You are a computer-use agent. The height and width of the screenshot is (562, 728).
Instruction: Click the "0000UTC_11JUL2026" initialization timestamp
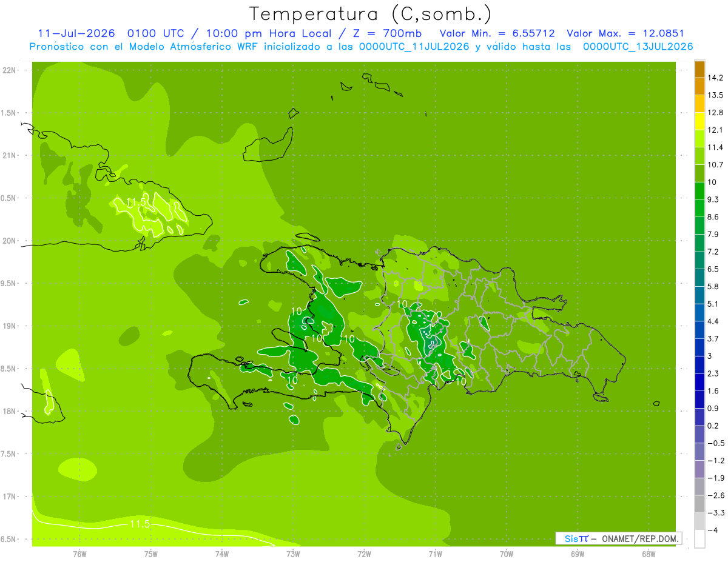[x=414, y=47]
